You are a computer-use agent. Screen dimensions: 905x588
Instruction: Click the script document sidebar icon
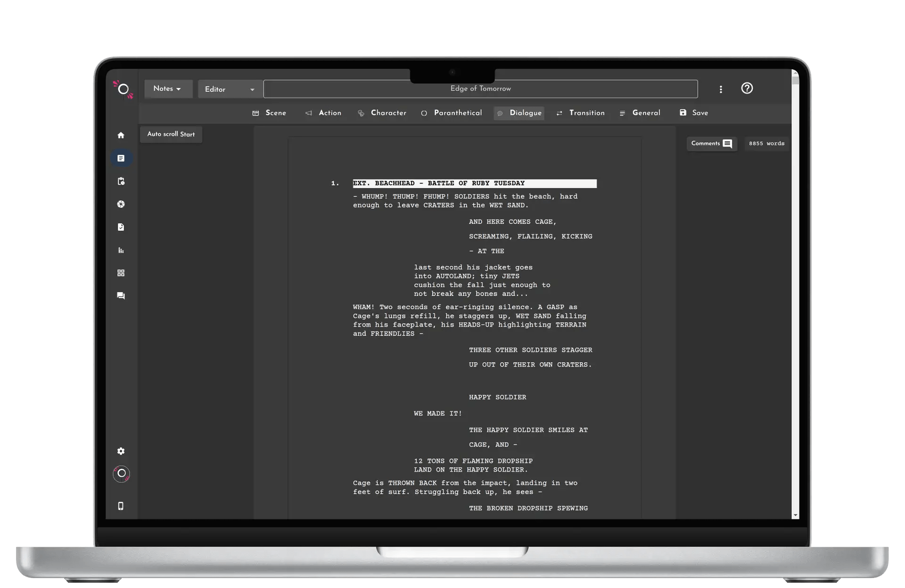coord(121,158)
